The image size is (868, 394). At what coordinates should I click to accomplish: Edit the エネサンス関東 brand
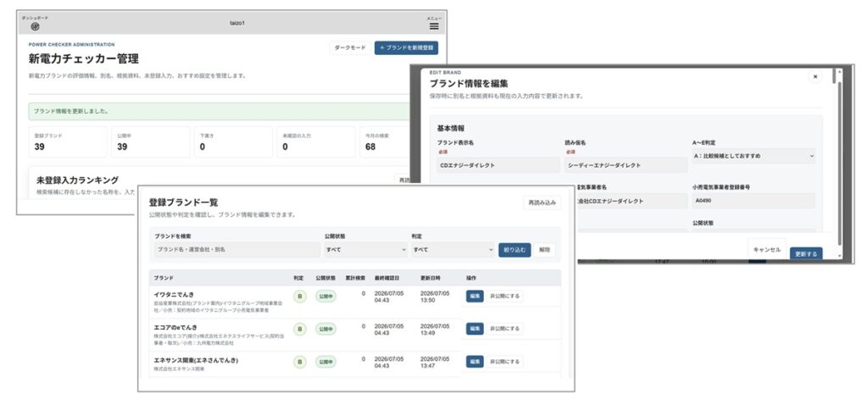tap(475, 362)
